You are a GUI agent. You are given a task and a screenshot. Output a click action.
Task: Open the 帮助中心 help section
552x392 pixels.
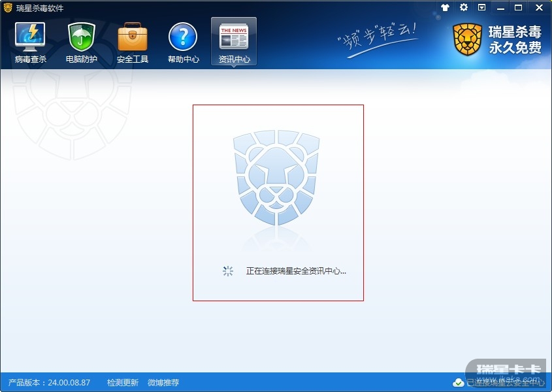pos(183,42)
